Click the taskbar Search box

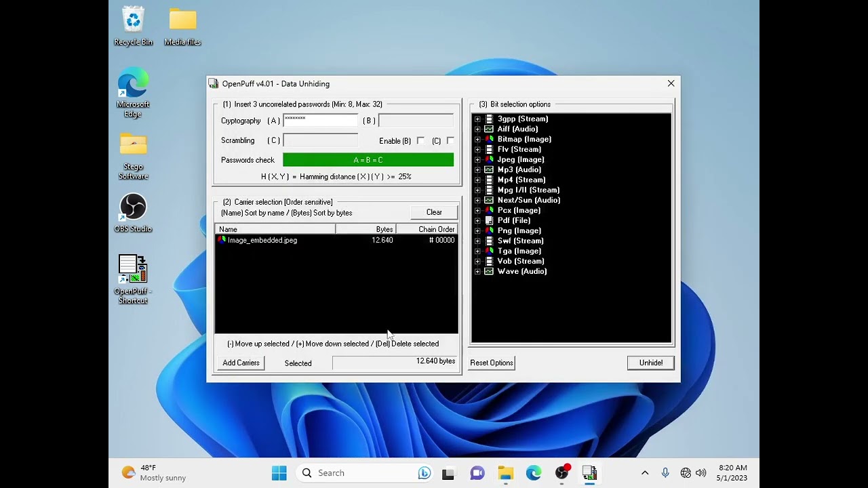point(364,473)
